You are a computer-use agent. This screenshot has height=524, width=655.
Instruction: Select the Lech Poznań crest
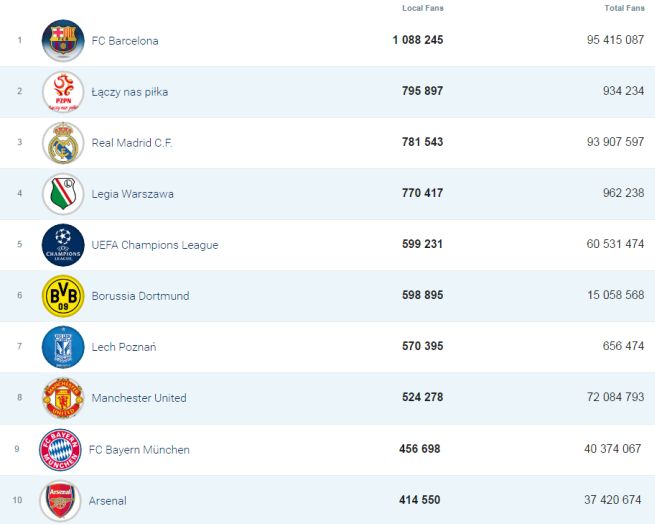coord(63,347)
